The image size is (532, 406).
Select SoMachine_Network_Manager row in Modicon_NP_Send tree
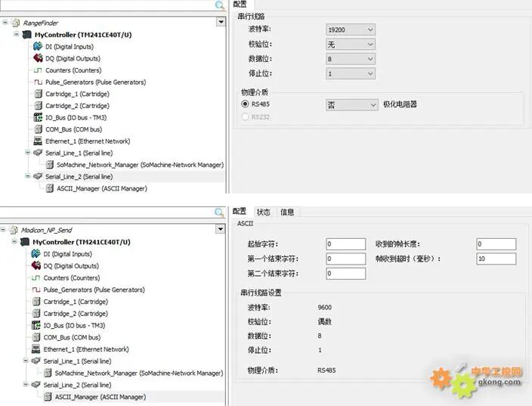click(139, 373)
